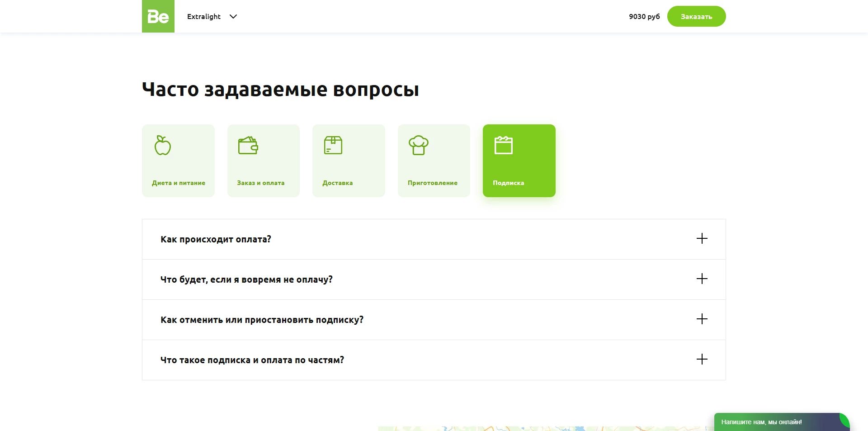Image resolution: width=868 pixels, height=431 pixels.
Task: Click the Часто задаваемые вопросы heading
Action: click(280, 90)
